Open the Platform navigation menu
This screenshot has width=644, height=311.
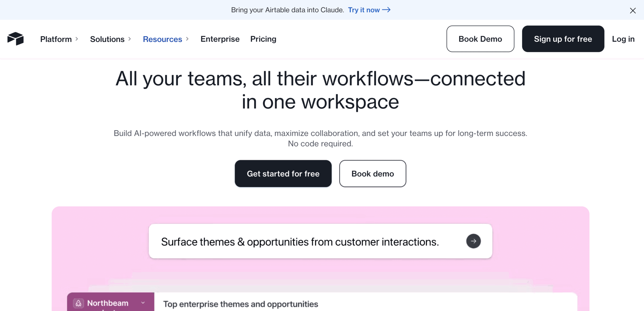click(x=56, y=39)
